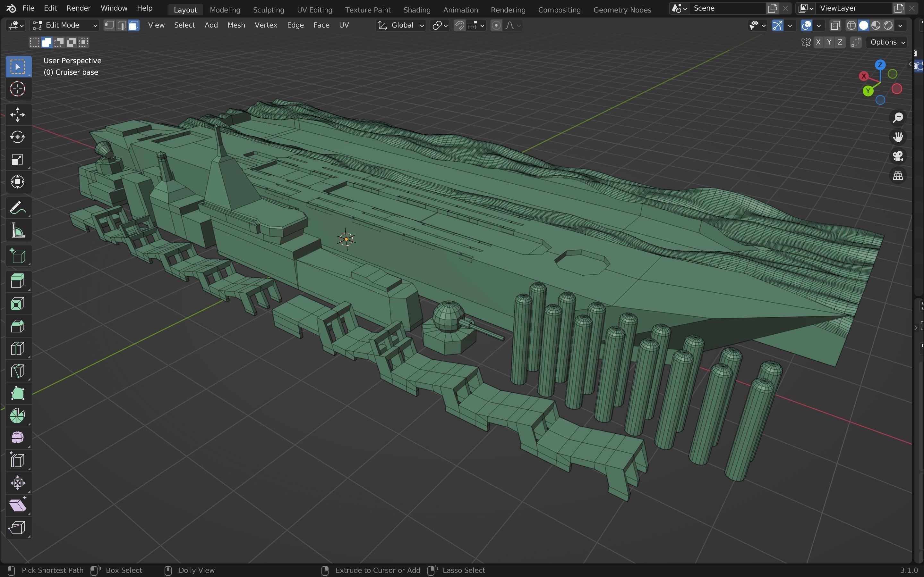The width and height of the screenshot is (924, 577).
Task: Activate the Annotate tool
Action: [x=18, y=207]
